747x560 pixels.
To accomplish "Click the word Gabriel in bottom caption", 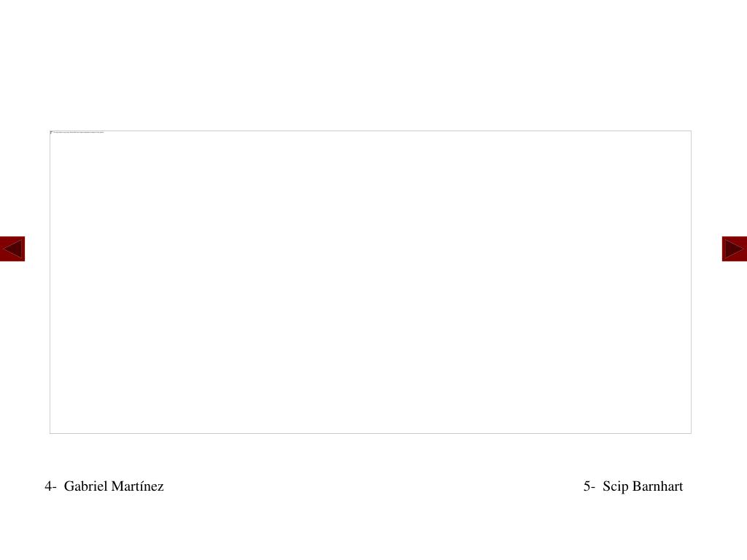I will (86, 486).
